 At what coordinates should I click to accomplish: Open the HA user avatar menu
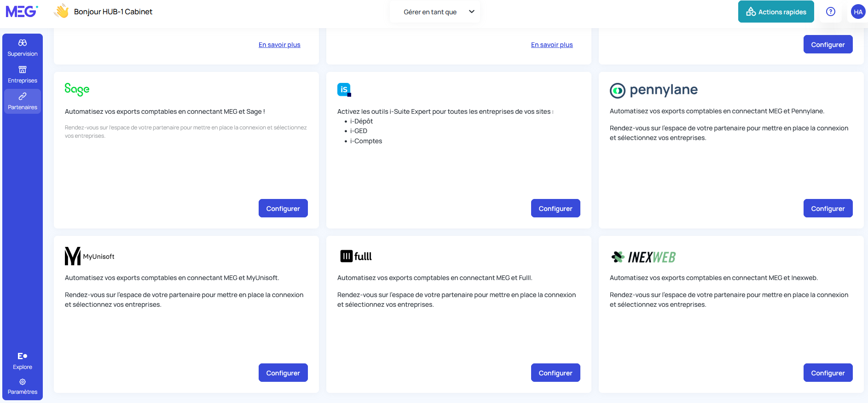(x=858, y=12)
